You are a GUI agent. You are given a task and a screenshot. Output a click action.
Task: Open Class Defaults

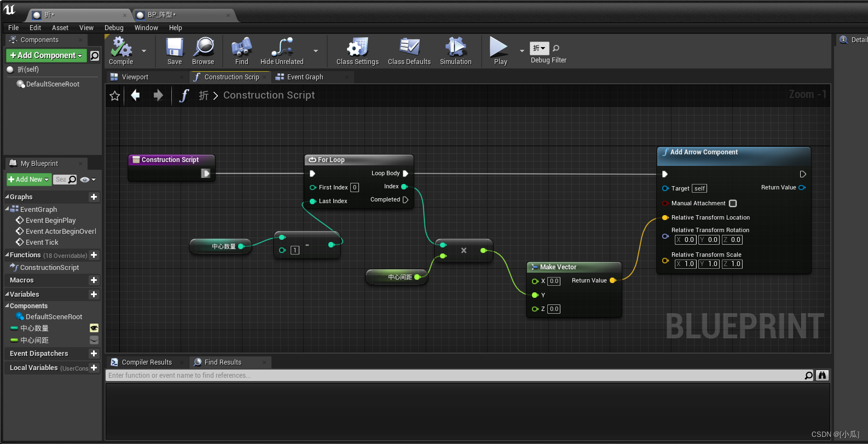pos(409,50)
